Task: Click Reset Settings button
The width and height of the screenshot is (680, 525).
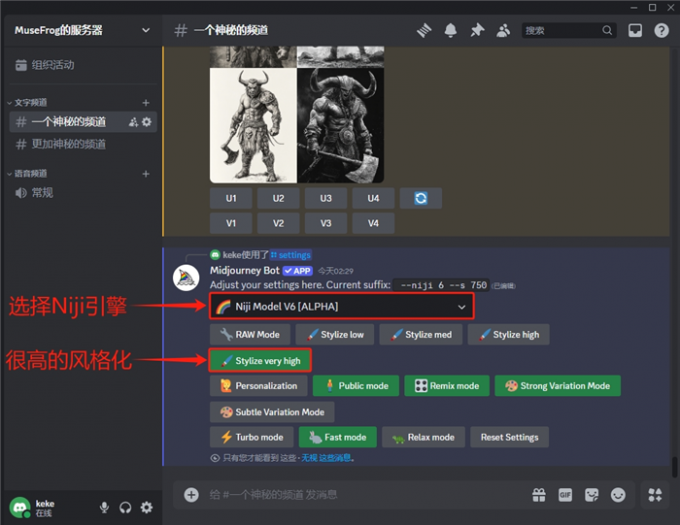Action: pos(510,437)
